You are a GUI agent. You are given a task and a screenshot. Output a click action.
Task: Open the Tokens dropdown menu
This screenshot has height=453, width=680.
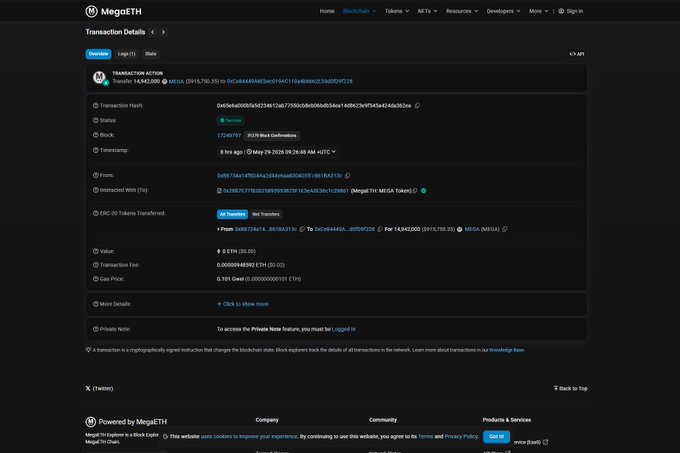[x=397, y=11]
